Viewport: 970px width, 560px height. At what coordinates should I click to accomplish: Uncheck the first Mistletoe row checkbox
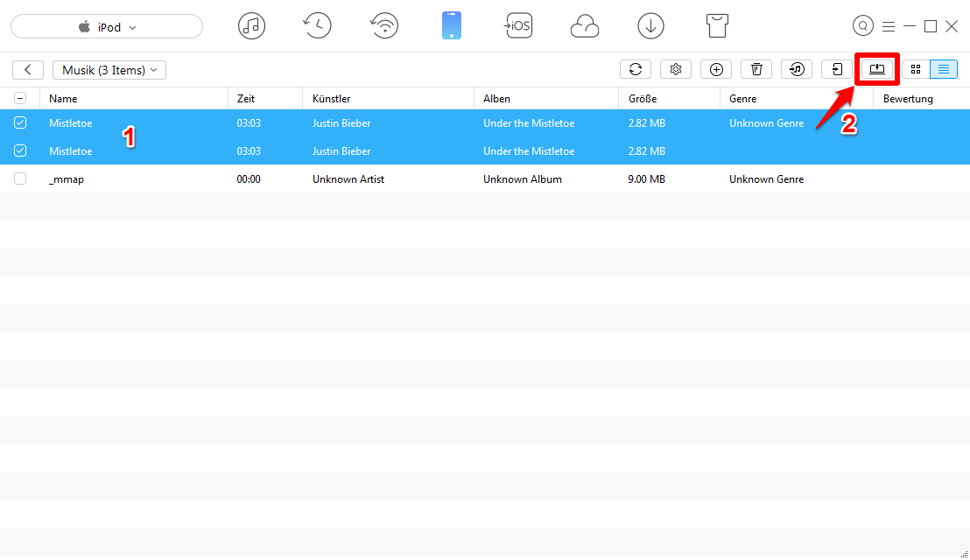coord(20,123)
